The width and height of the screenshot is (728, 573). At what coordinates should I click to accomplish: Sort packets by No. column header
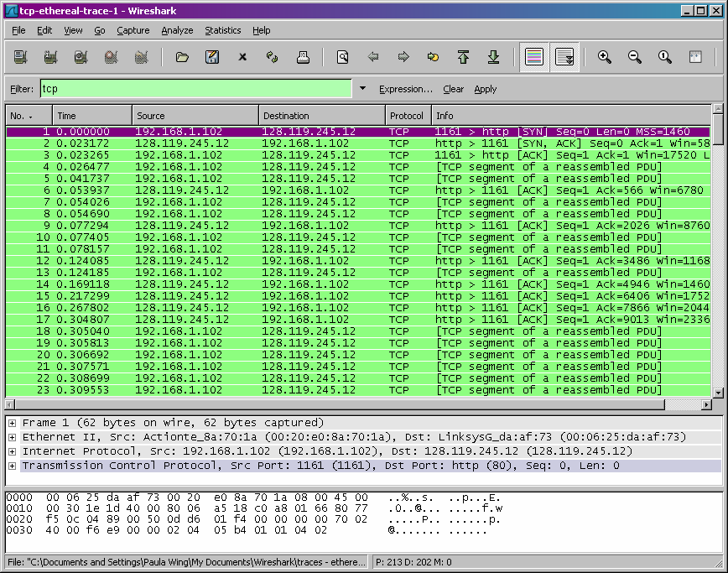29,116
